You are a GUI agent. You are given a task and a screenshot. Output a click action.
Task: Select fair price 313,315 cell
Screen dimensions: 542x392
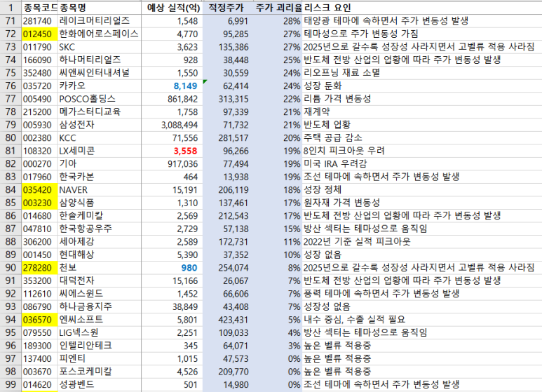228,99
